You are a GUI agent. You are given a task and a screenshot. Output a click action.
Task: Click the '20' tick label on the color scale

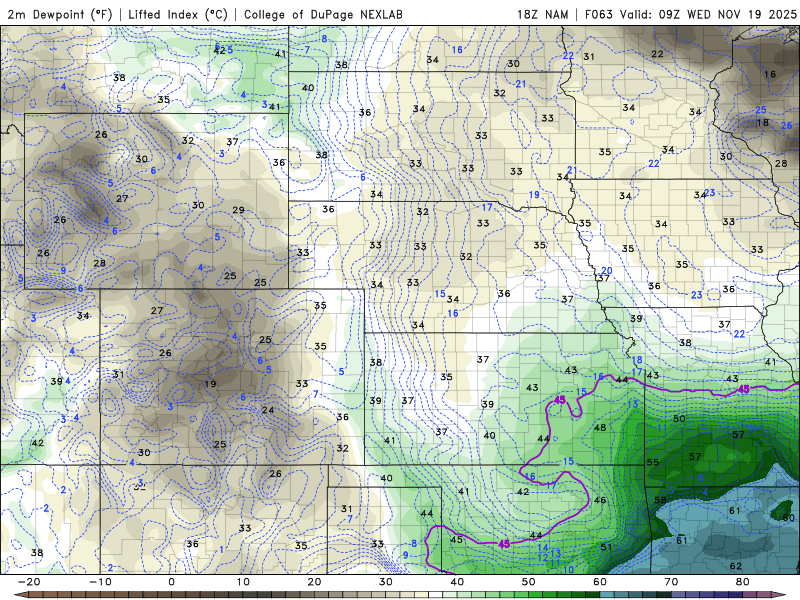(314, 582)
